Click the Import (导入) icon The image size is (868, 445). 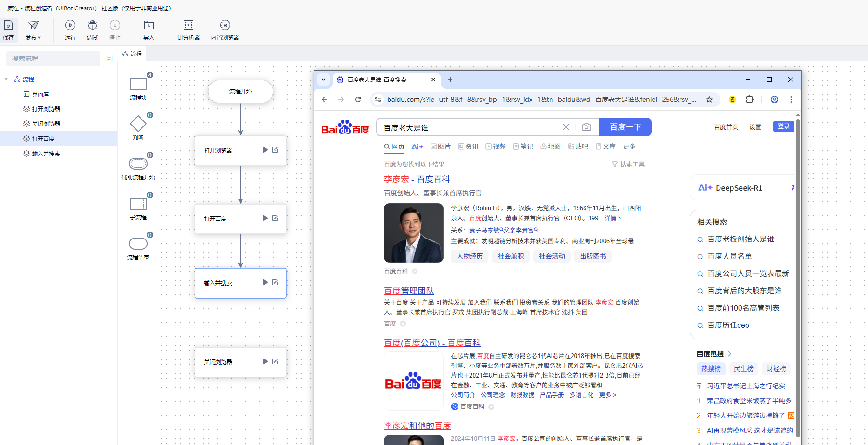[x=148, y=29]
